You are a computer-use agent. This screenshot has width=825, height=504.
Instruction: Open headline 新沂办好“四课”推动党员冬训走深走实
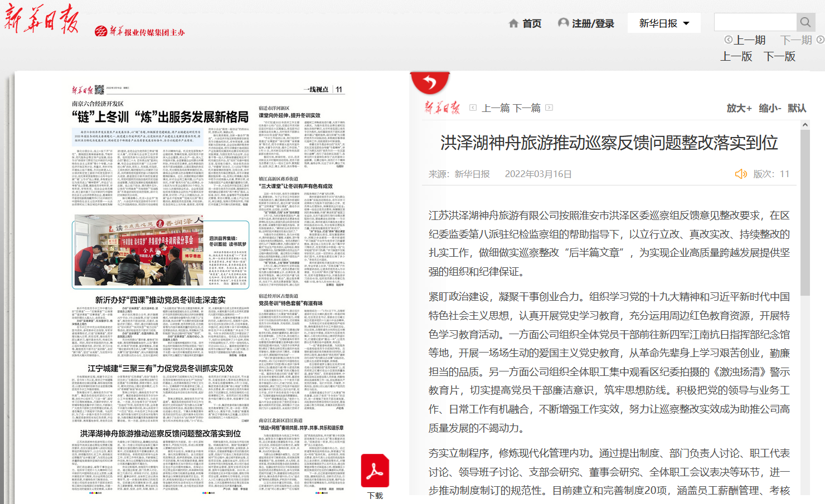tap(161, 300)
